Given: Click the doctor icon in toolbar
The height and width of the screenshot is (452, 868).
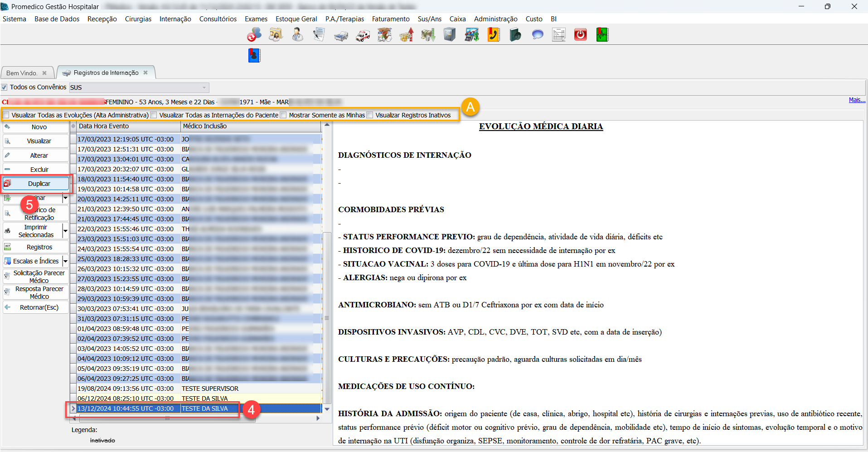Looking at the screenshot, I should click(297, 35).
